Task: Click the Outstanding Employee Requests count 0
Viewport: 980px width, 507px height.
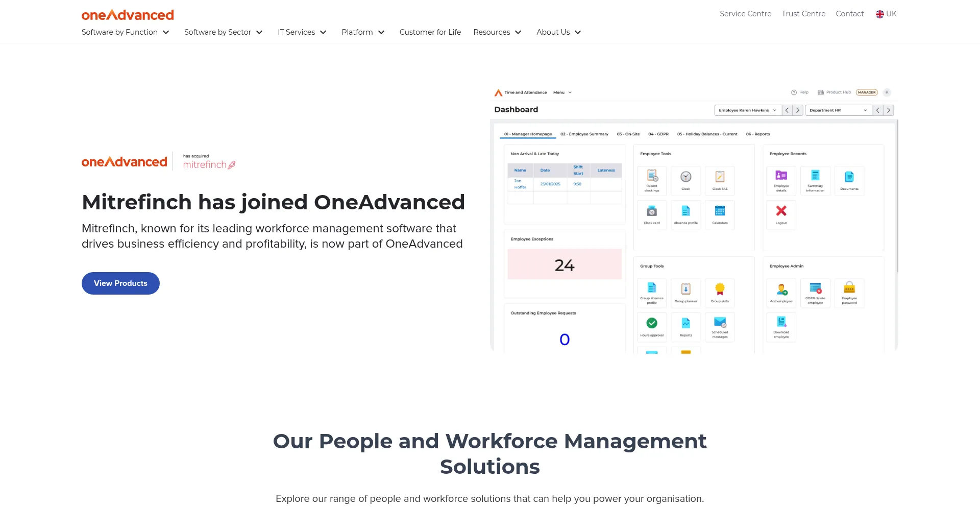Action: 565,340
